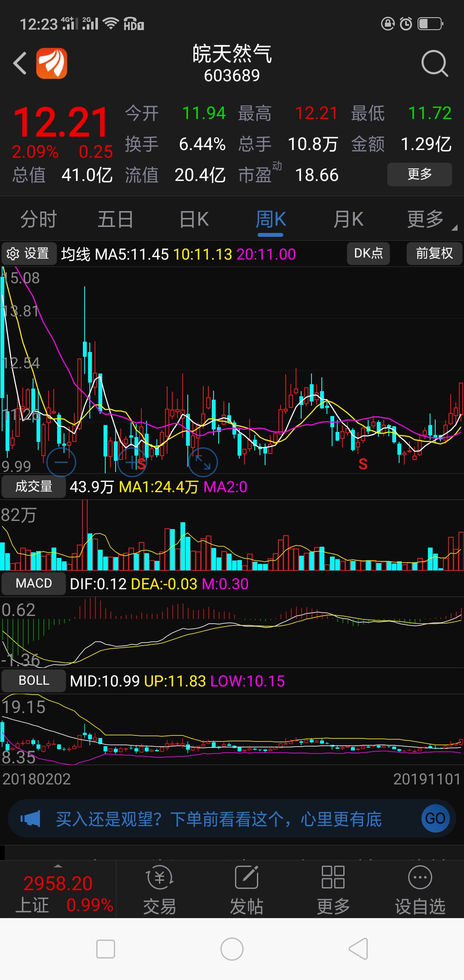Viewport: 464px width, 980px height.
Task: Open the orange Eastmoney app logo
Action: pyautogui.click(x=52, y=64)
